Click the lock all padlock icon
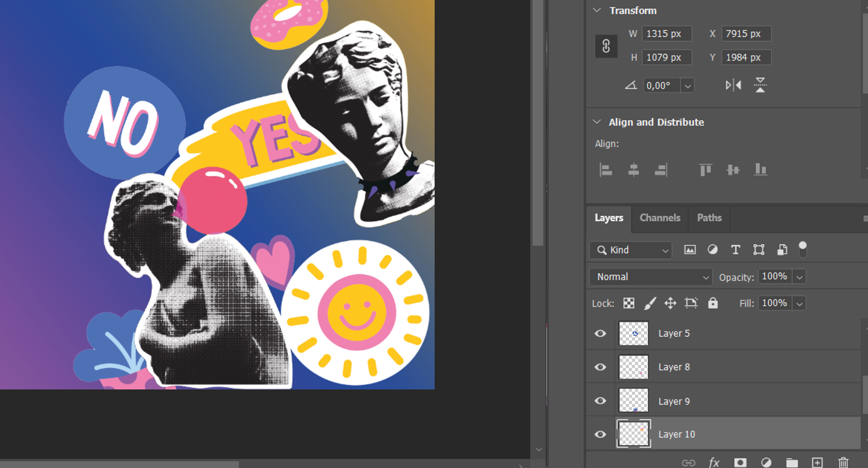The width and height of the screenshot is (868, 468). [x=712, y=303]
